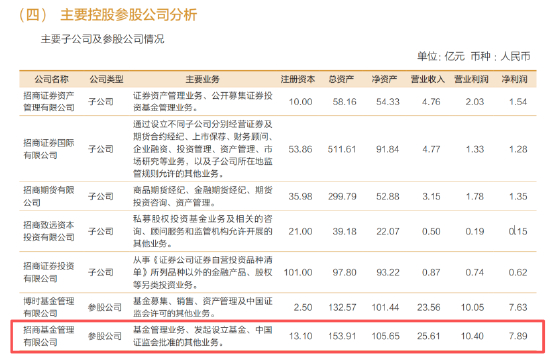Select company name 招商致远资本投资有限公司

tap(49, 231)
